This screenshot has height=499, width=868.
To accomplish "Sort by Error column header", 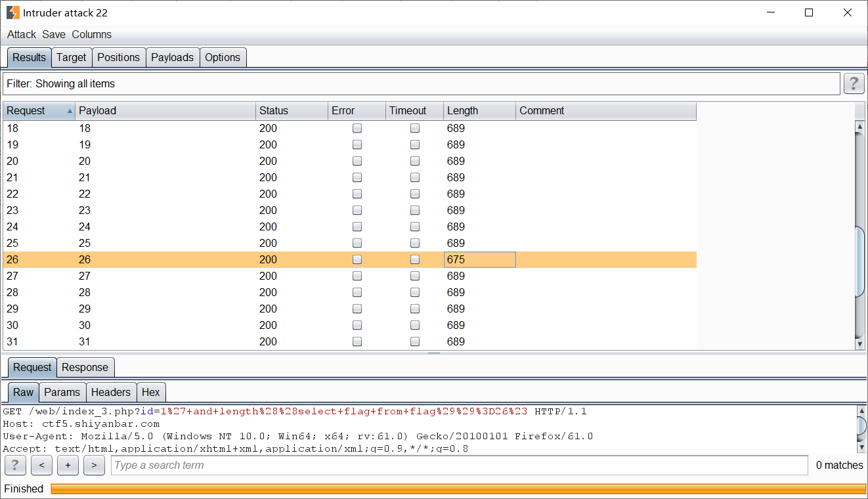I will click(357, 111).
